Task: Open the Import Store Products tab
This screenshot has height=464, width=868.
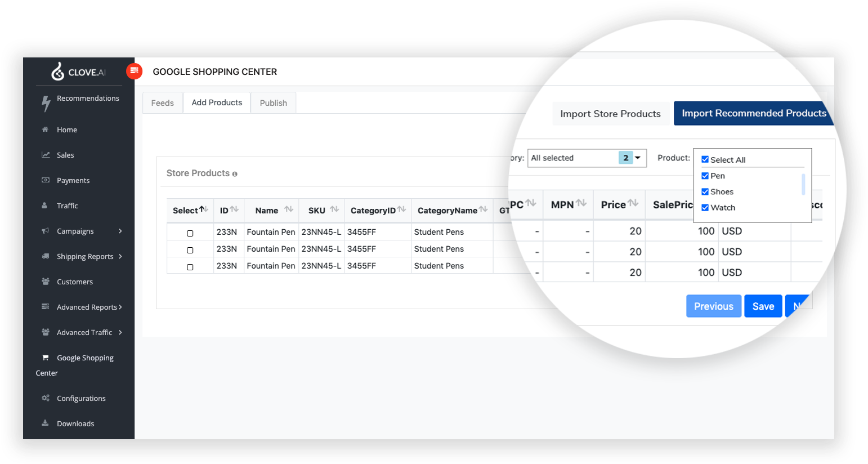Action: (x=611, y=114)
